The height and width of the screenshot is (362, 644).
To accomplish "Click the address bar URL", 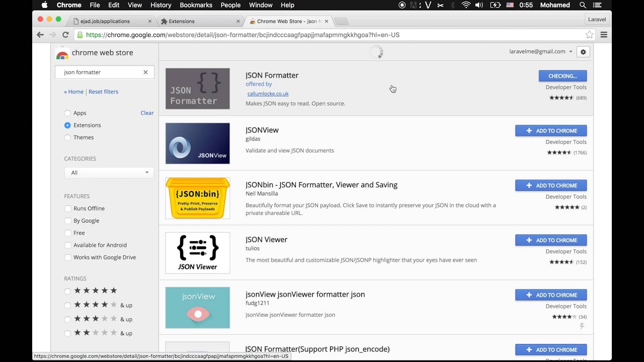I will (243, 35).
